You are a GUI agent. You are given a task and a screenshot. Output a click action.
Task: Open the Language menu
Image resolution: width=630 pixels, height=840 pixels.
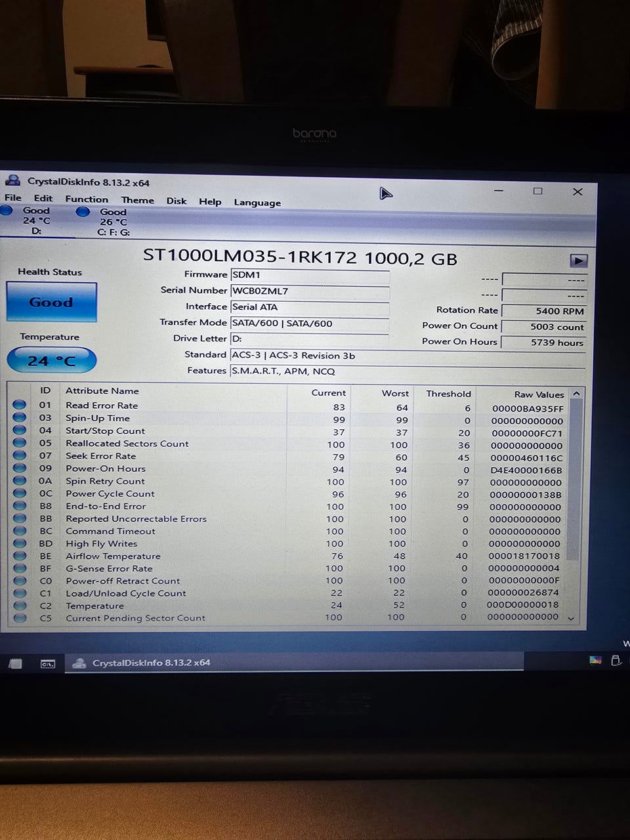click(257, 202)
